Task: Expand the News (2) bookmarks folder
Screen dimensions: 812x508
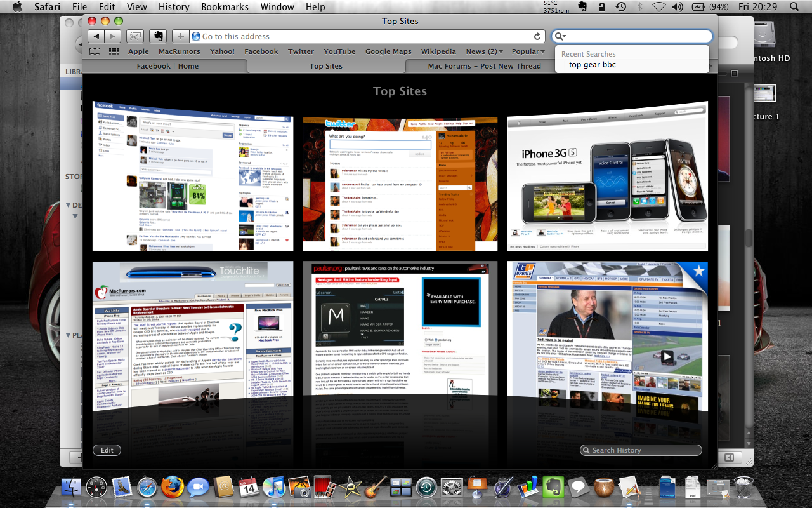Action: click(485, 51)
